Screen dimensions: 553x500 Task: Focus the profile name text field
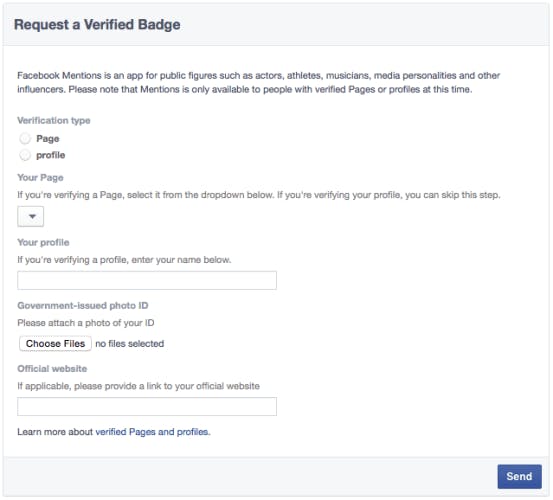(147, 280)
